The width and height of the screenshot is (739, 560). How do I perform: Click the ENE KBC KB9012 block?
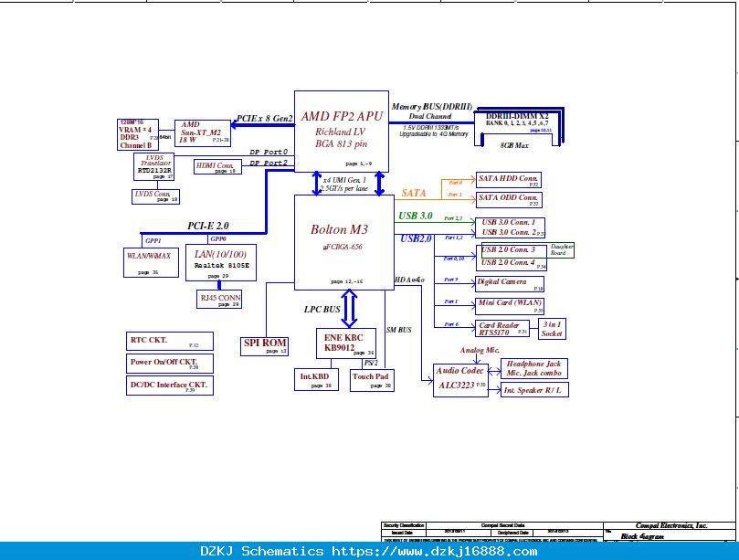pos(346,343)
